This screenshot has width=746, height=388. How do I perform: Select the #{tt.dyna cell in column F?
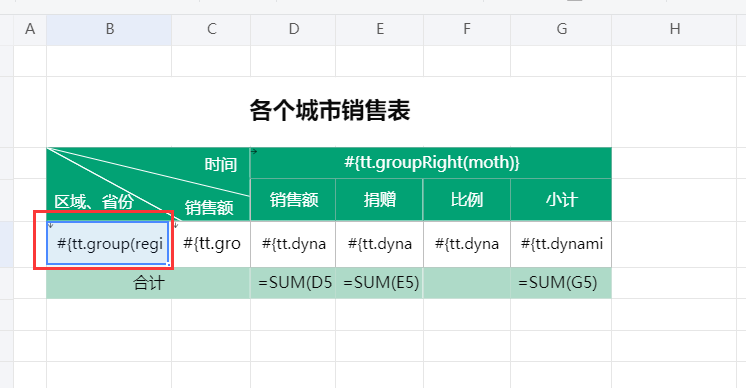tap(467, 244)
